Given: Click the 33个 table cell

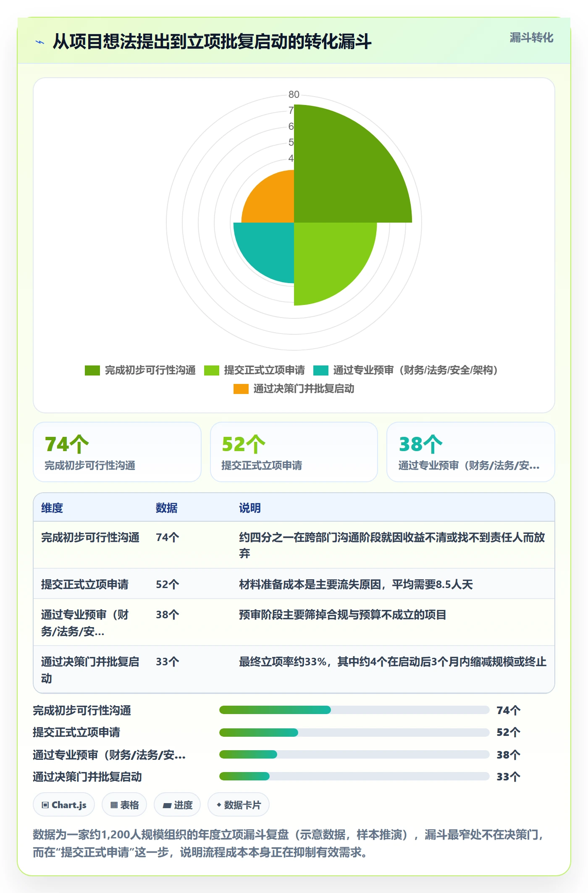Looking at the screenshot, I should [168, 662].
